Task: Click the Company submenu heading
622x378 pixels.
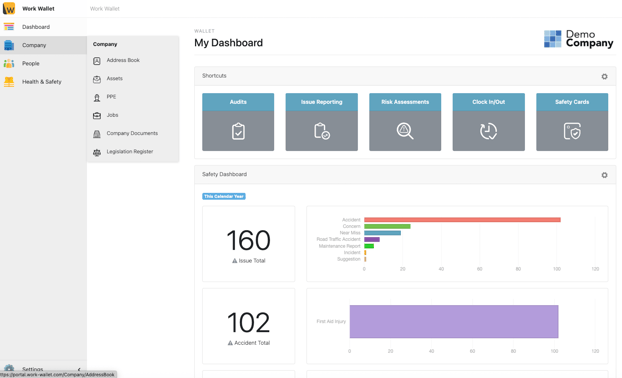Action: click(105, 44)
